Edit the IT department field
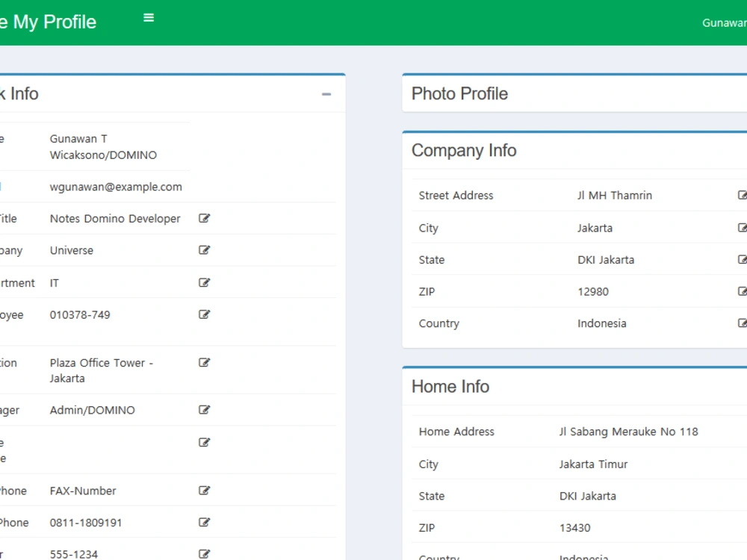The height and width of the screenshot is (560, 747). pyautogui.click(x=205, y=283)
